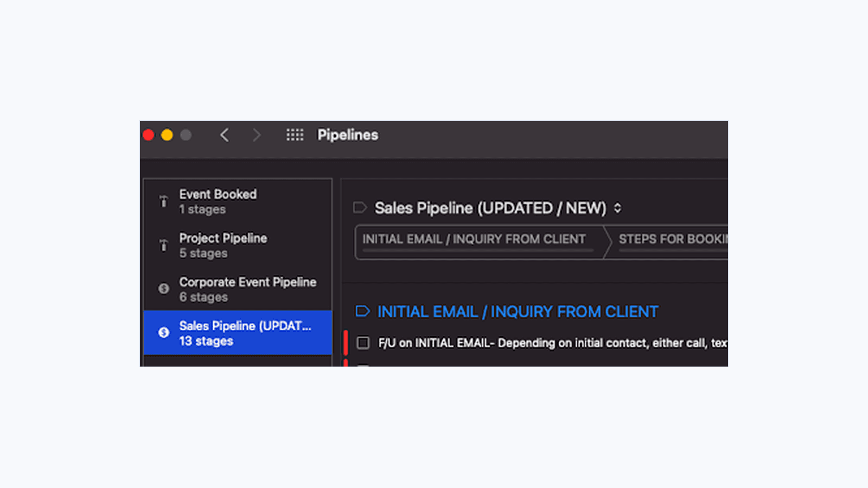Click the Event Booked pipeline icon

[164, 202]
